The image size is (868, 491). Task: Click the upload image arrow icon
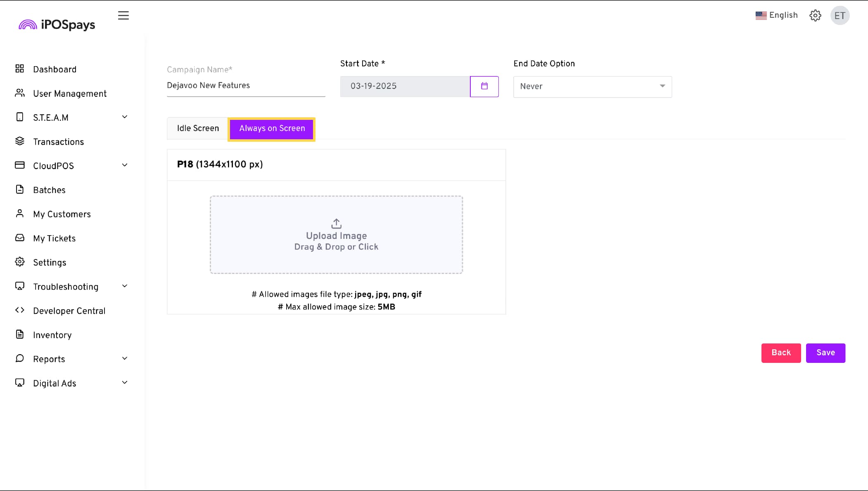pos(336,224)
